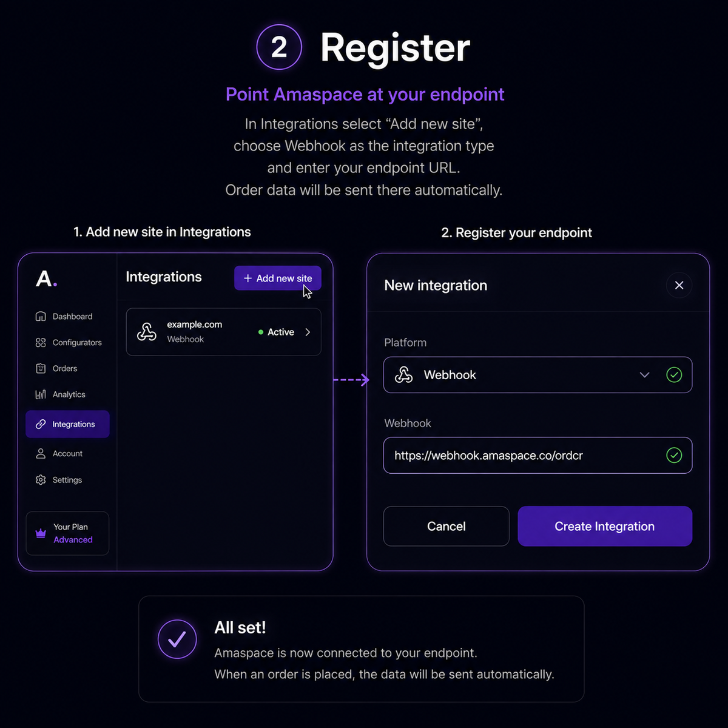Click the Dashboard home icon
The width and height of the screenshot is (728, 728).
point(41,316)
